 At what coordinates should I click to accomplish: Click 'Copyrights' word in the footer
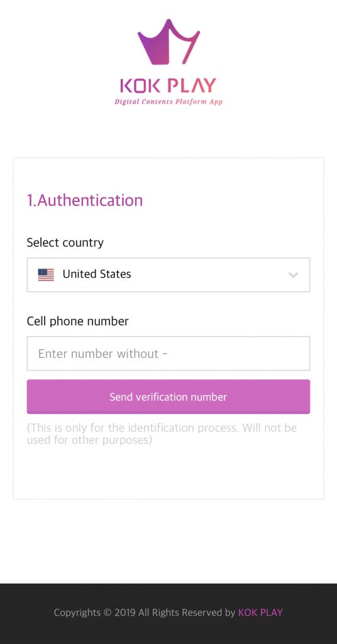(x=77, y=613)
